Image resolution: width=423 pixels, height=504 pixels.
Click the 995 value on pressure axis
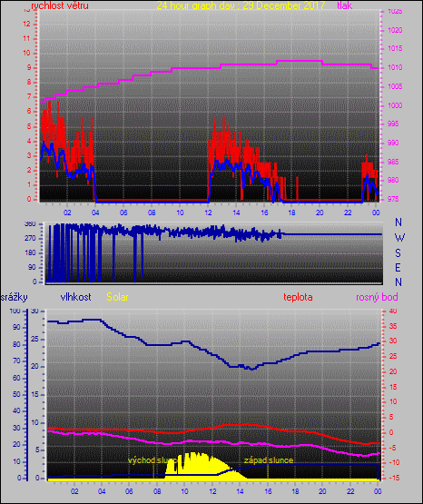[x=393, y=124]
